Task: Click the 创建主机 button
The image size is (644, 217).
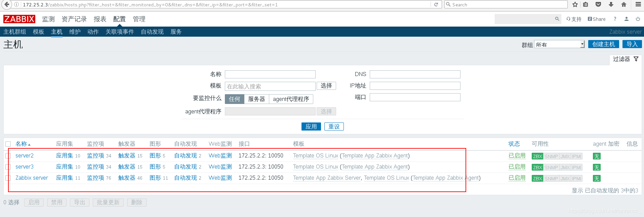Action: coord(604,44)
